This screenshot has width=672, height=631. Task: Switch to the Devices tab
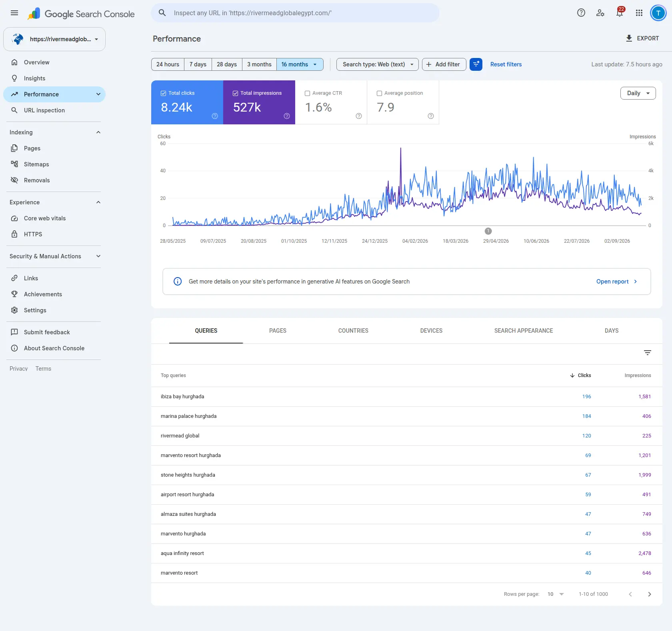pyautogui.click(x=431, y=331)
